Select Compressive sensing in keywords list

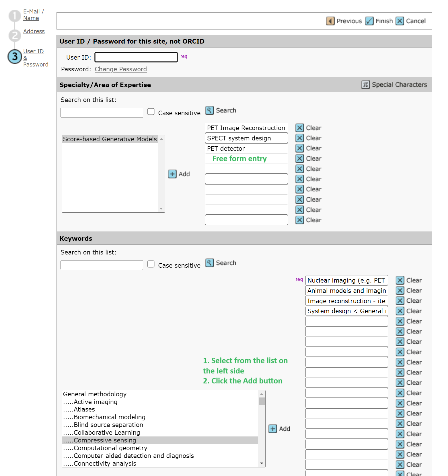[x=105, y=440]
